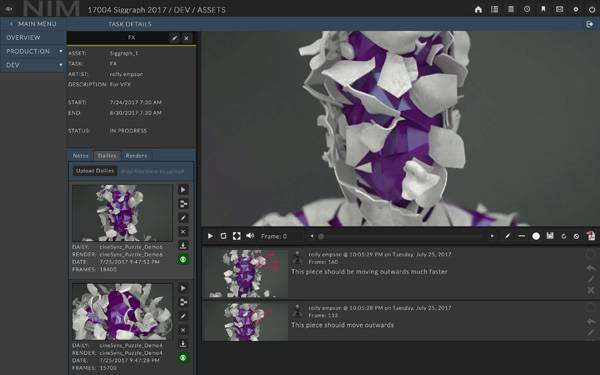Click the Upload Dailies button
The image size is (600, 375).
click(x=95, y=171)
